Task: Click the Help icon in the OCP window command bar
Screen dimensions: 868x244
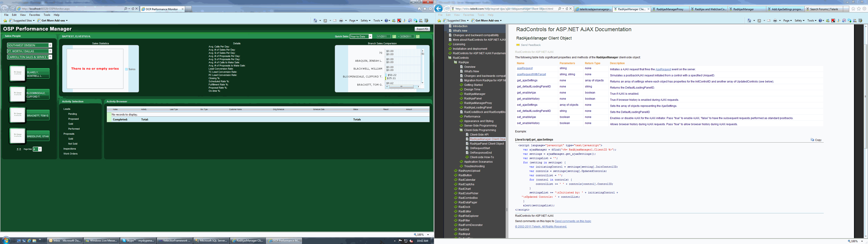Action: point(386,21)
